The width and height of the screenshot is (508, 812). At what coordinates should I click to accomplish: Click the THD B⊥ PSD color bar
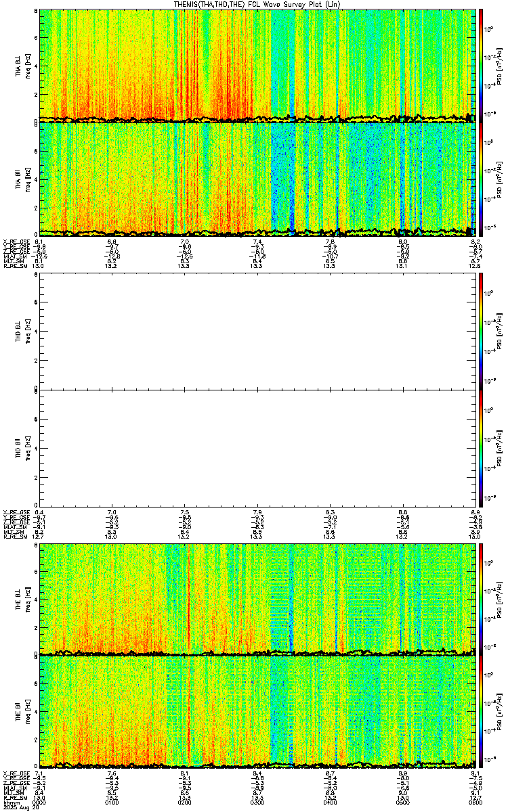coord(481,332)
